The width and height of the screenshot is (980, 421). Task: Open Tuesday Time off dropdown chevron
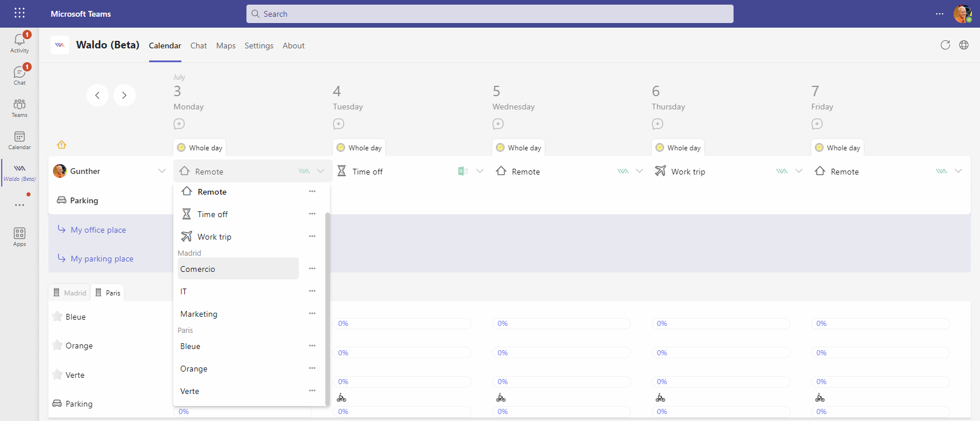pyautogui.click(x=480, y=171)
